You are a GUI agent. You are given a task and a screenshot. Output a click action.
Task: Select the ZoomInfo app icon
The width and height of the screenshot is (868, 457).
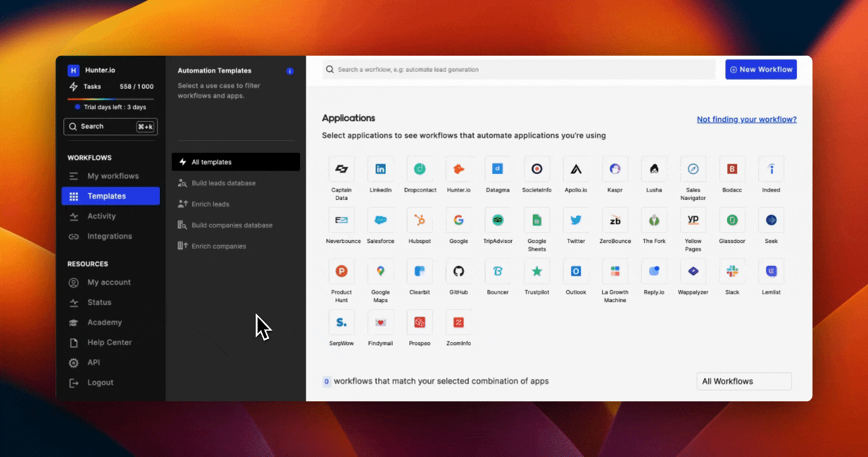coord(459,322)
